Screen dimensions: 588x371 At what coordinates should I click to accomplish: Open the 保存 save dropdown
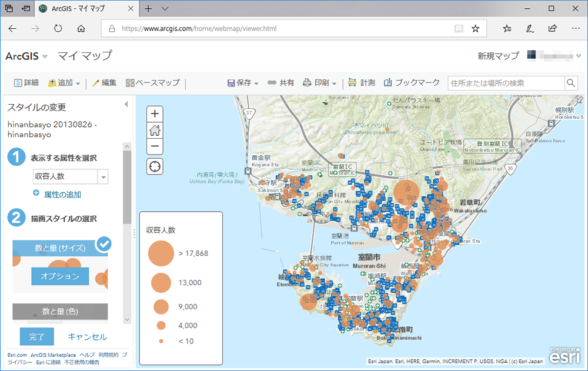[243, 83]
